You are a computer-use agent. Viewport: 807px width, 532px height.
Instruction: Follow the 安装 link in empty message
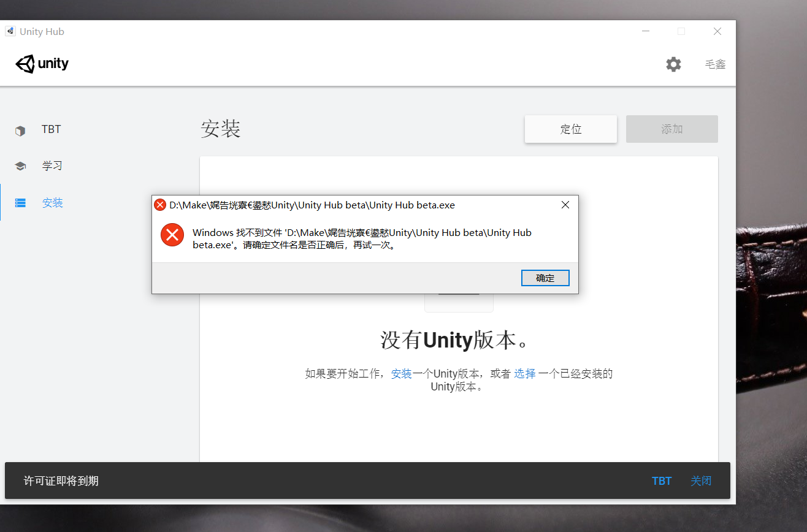click(x=402, y=374)
